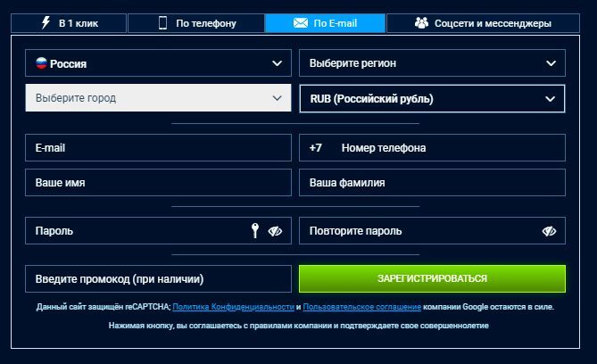Screen dimensions: 597x364
Task: Click the phone icon in По телефону tab
Action: (162, 23)
